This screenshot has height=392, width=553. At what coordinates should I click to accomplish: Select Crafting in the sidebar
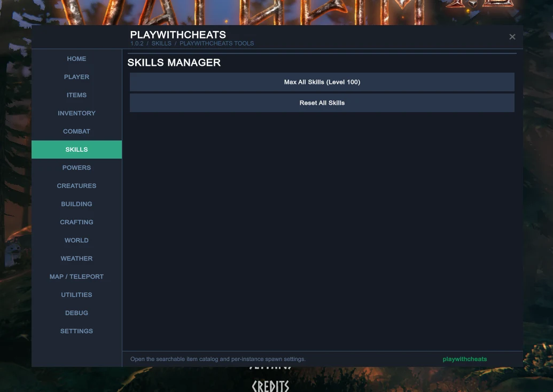pos(76,222)
